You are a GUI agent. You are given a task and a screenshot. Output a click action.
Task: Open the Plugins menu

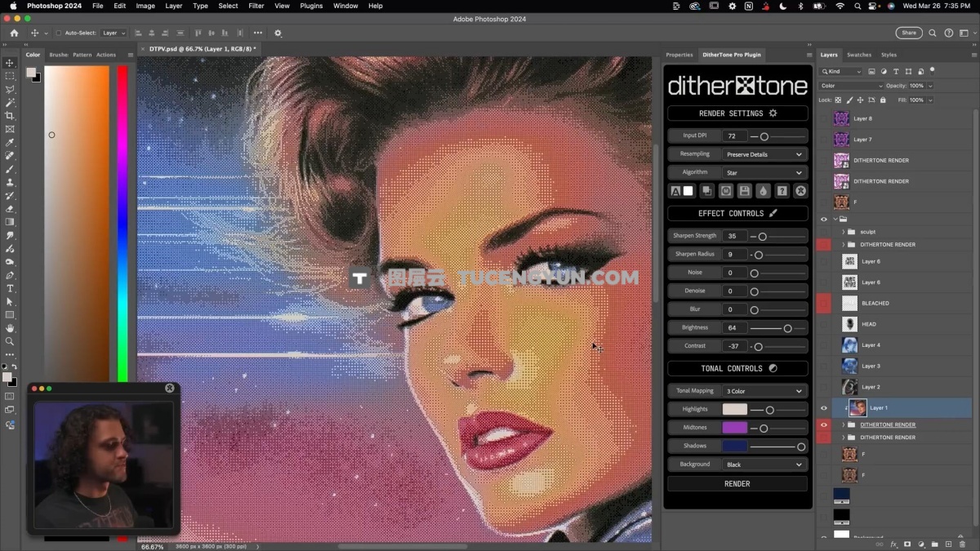311,6
